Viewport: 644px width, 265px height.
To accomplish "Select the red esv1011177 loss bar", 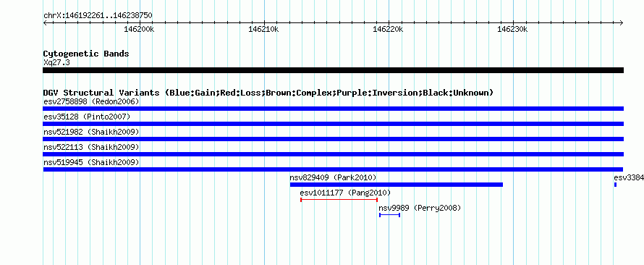I will click(x=339, y=200).
